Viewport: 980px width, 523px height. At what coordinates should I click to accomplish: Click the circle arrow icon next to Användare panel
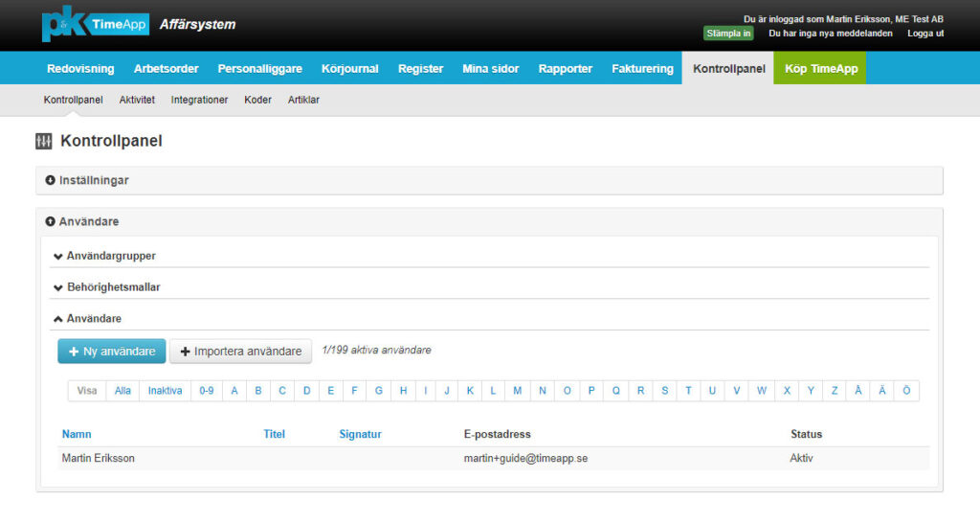(50, 221)
